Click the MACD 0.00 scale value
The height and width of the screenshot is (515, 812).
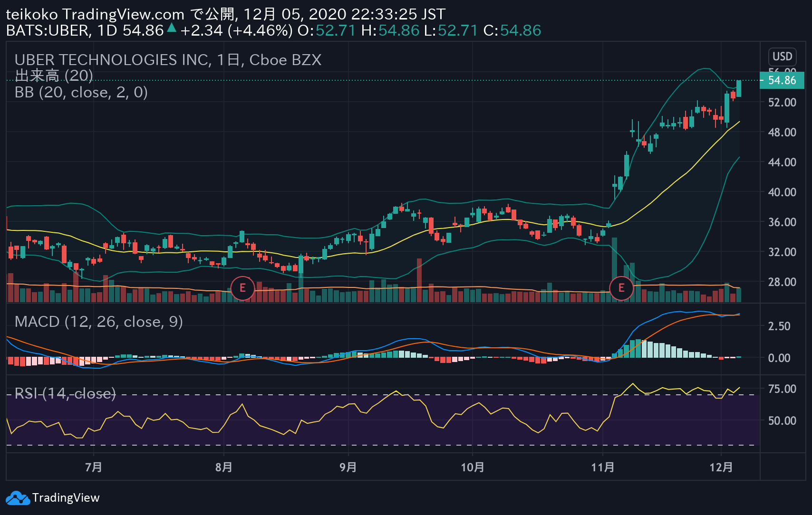tap(779, 358)
